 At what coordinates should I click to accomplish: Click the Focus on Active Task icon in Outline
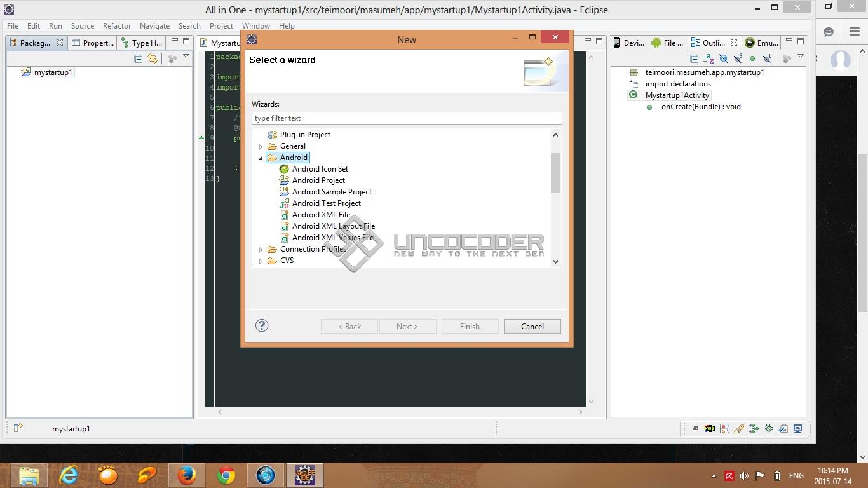coord(787,58)
